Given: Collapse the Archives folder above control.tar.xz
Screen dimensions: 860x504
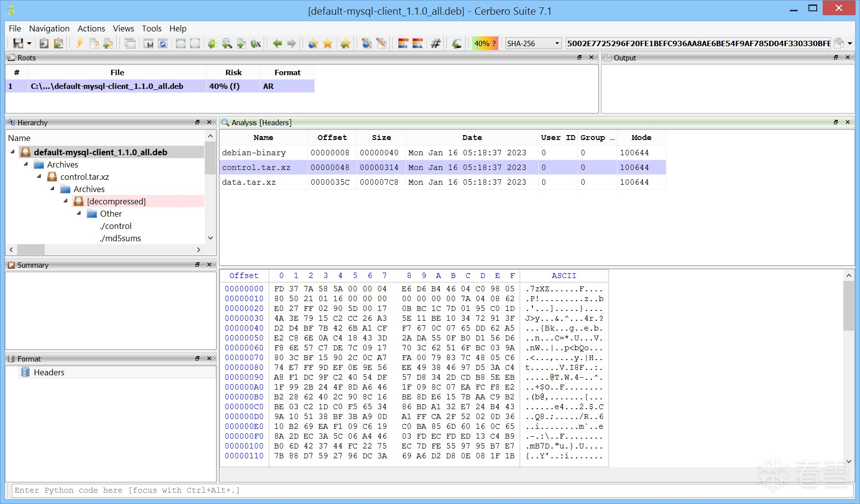Looking at the screenshot, I should point(26,164).
